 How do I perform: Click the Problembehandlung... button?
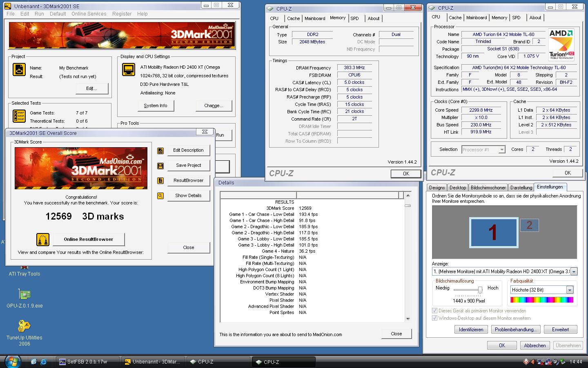[515, 330]
